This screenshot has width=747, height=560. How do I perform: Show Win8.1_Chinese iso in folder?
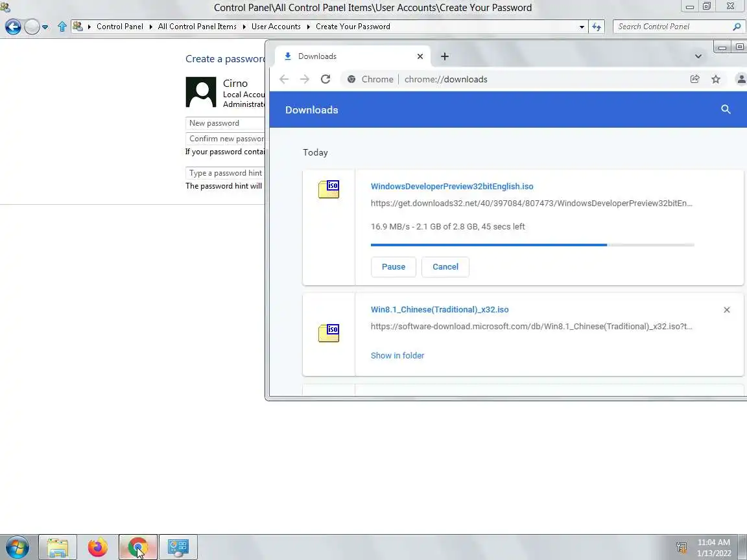pyautogui.click(x=397, y=355)
